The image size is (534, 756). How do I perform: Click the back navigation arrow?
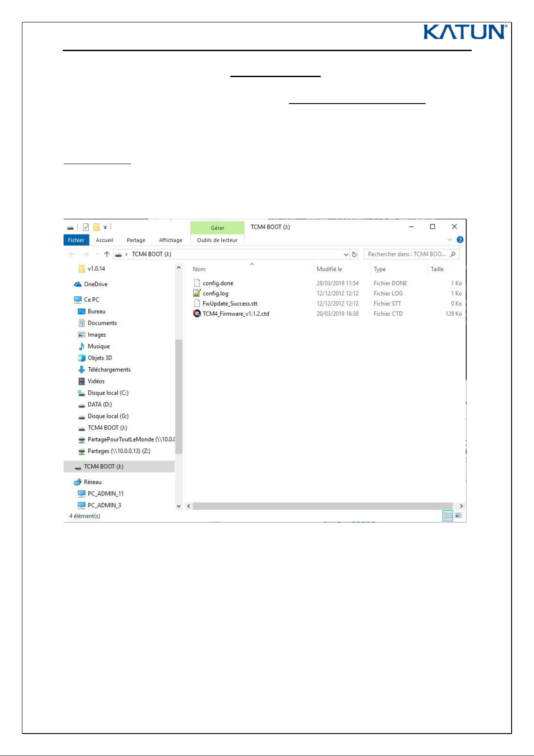[x=72, y=254]
